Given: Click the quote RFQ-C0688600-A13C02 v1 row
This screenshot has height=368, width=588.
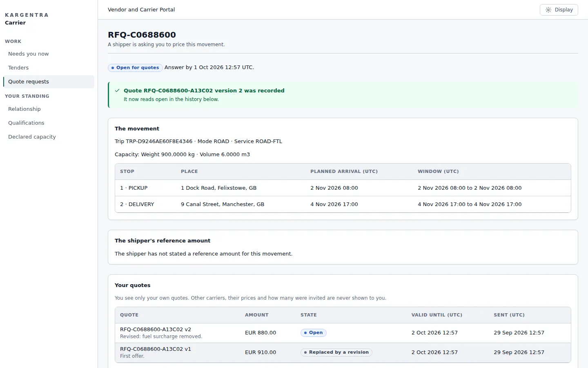Looking at the screenshot, I should click(x=343, y=352).
